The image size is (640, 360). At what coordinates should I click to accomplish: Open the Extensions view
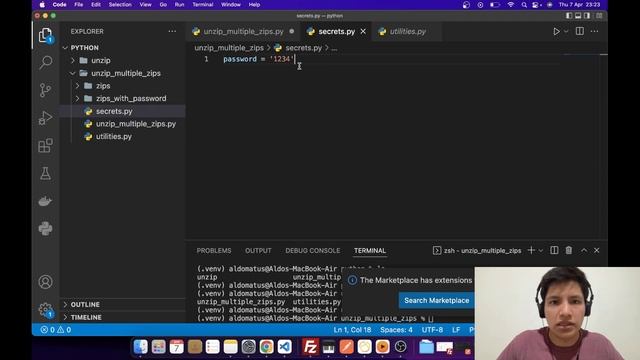[x=45, y=145]
